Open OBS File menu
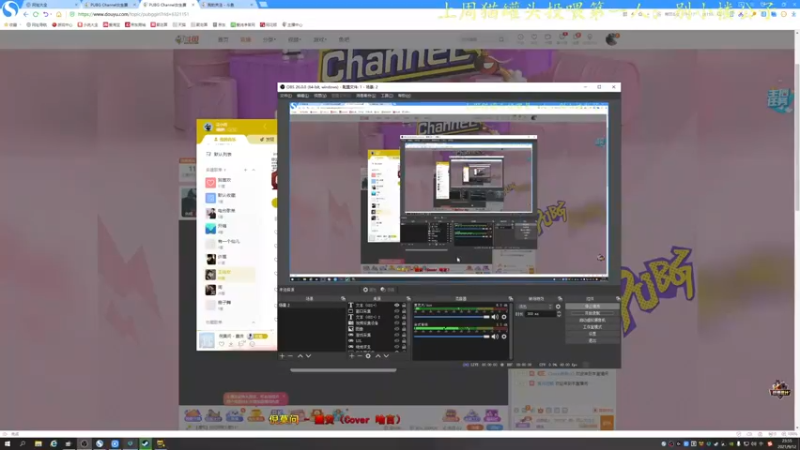800x450 pixels. pyautogui.click(x=285, y=95)
